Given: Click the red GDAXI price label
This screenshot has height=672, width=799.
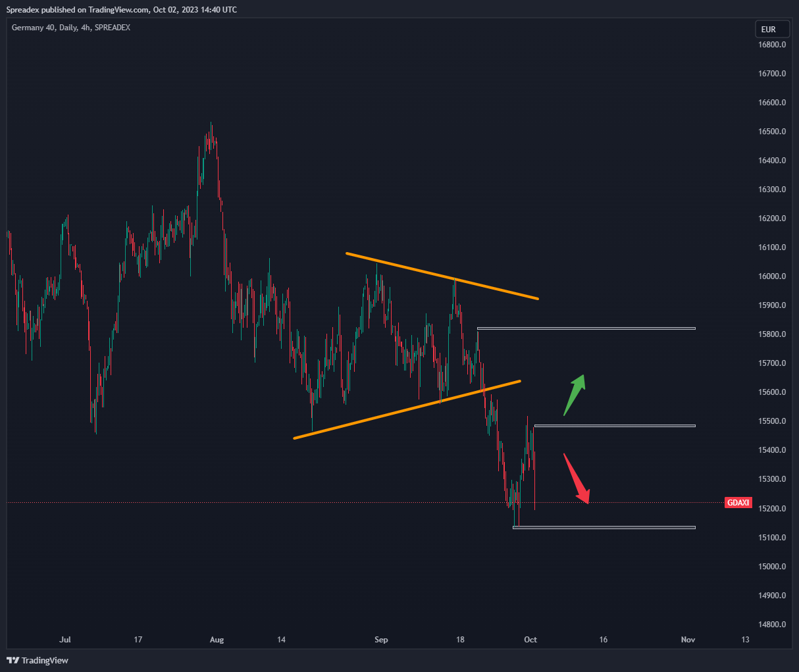Looking at the screenshot, I should coord(738,503).
